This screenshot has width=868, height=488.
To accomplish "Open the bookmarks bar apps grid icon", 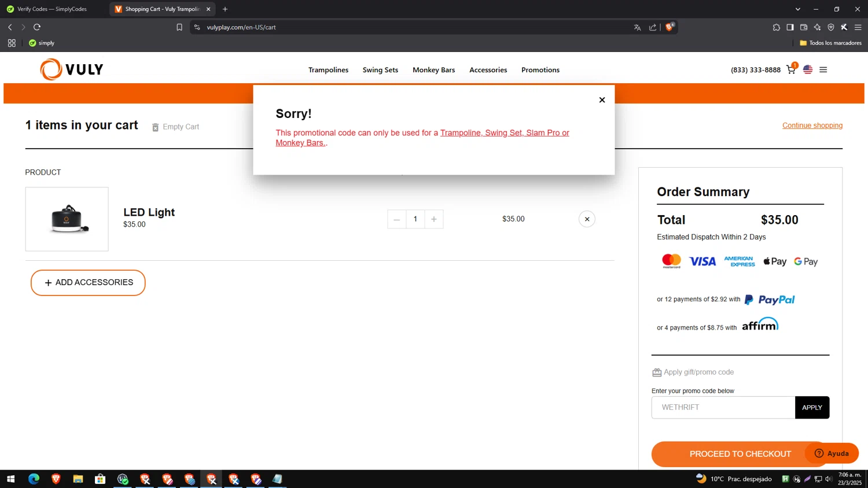I will point(12,43).
